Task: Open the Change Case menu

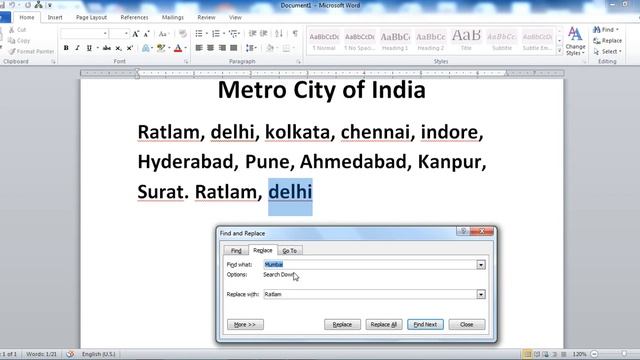Action: pos(163,34)
